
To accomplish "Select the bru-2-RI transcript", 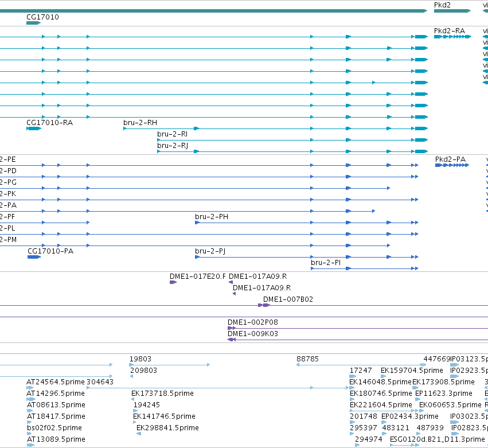I will (x=292, y=140).
